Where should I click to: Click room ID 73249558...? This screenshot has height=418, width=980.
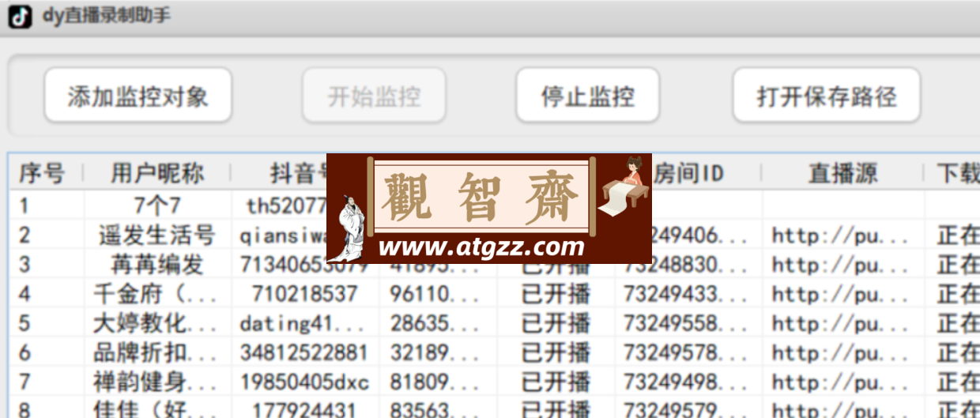click(685, 323)
